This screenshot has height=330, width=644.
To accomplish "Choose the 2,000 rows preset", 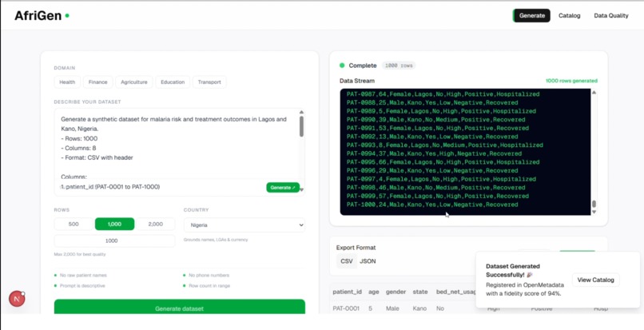I will point(155,224).
